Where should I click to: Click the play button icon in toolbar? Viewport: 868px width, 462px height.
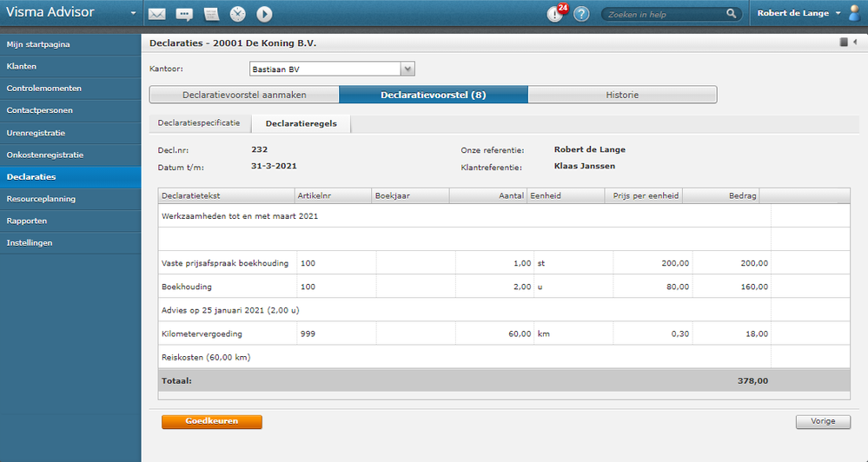tap(265, 14)
